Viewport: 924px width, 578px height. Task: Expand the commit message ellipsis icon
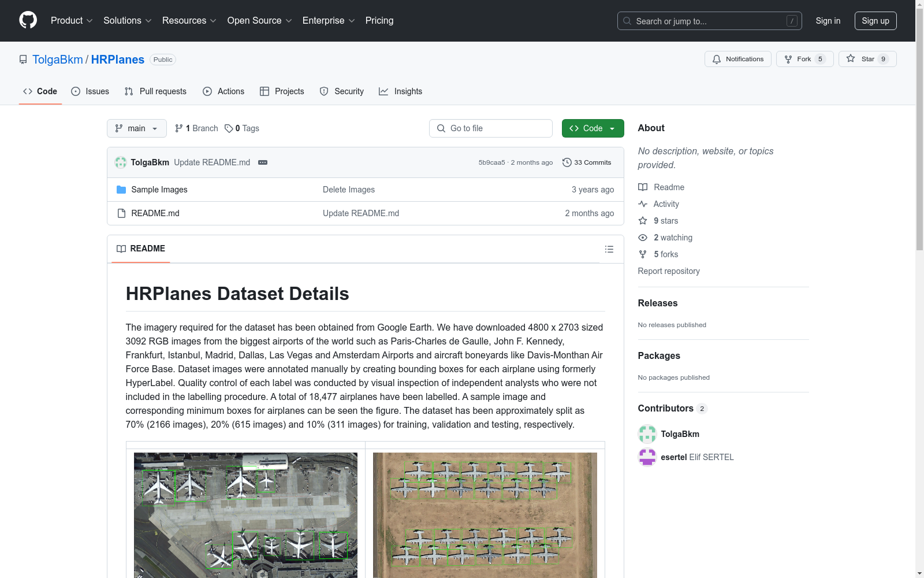(263, 162)
